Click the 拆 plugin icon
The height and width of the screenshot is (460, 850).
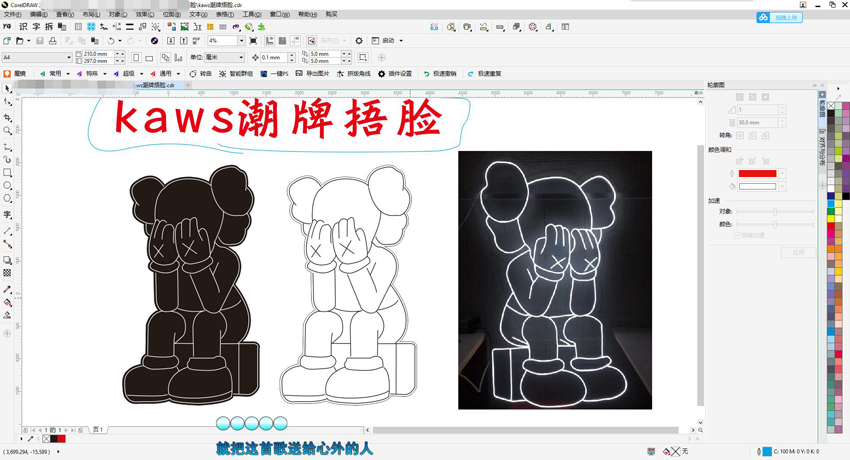pos(49,27)
